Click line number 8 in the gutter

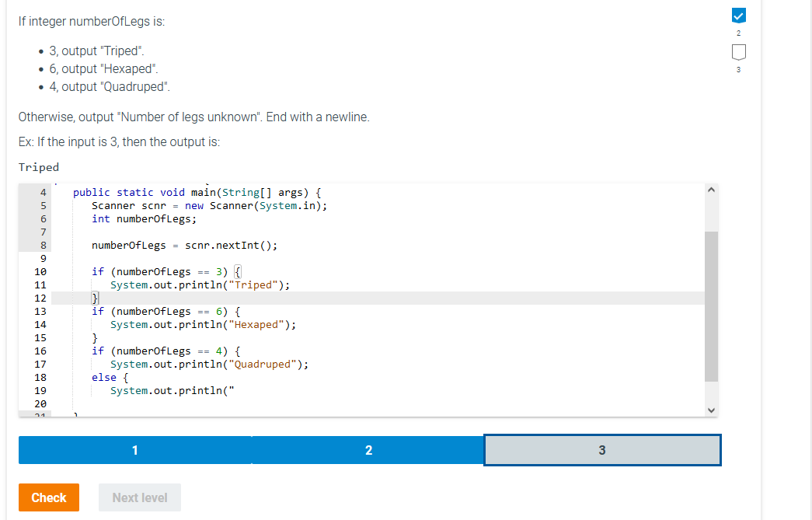click(x=41, y=245)
